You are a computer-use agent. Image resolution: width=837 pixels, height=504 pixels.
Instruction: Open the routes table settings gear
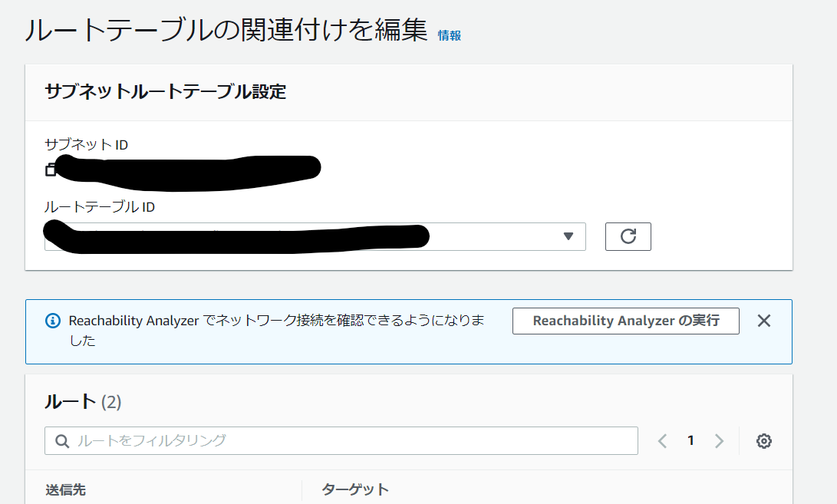(x=763, y=440)
